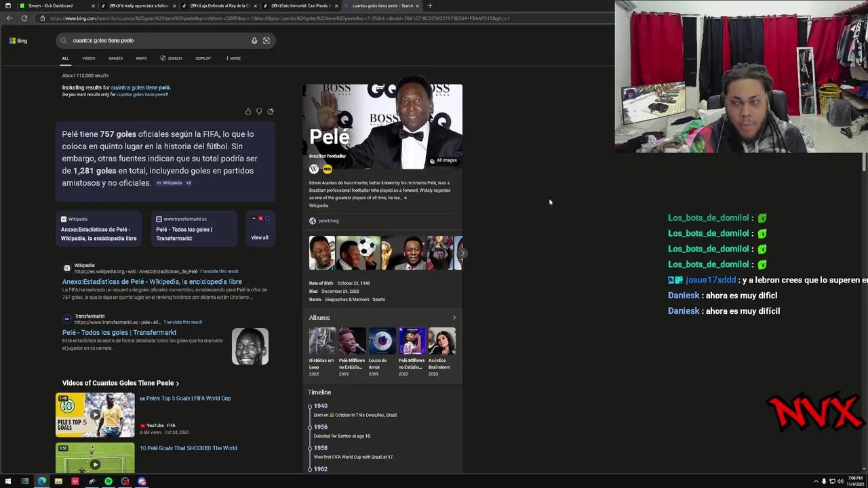The image size is (868, 488).
Task: Open visual search camera icon
Action: click(x=267, y=41)
